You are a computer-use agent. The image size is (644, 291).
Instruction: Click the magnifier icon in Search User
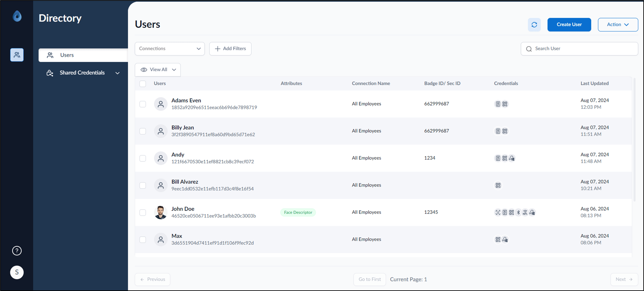pyautogui.click(x=529, y=49)
